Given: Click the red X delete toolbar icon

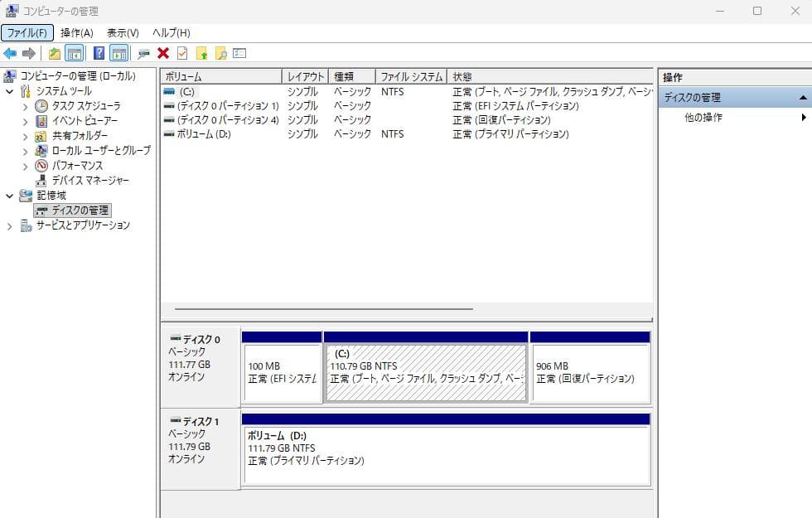Looking at the screenshot, I should point(162,52).
